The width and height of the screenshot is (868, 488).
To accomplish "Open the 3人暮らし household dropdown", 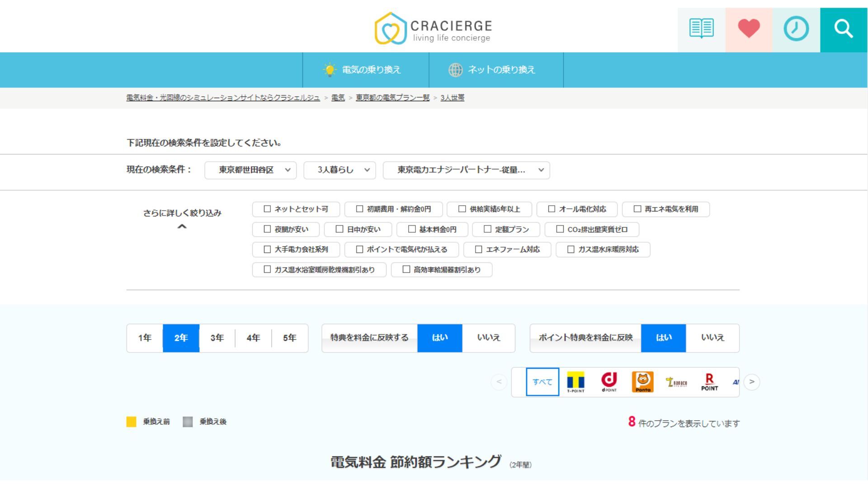I will click(340, 170).
